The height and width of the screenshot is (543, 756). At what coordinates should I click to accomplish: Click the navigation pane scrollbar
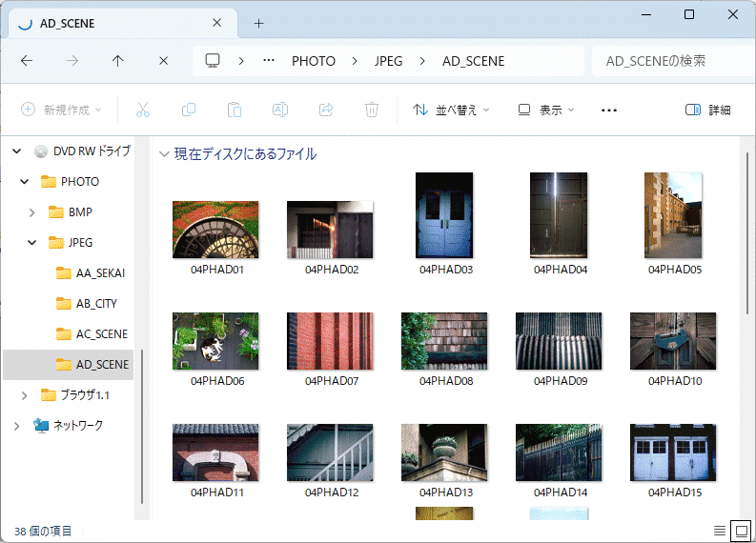(x=142, y=426)
